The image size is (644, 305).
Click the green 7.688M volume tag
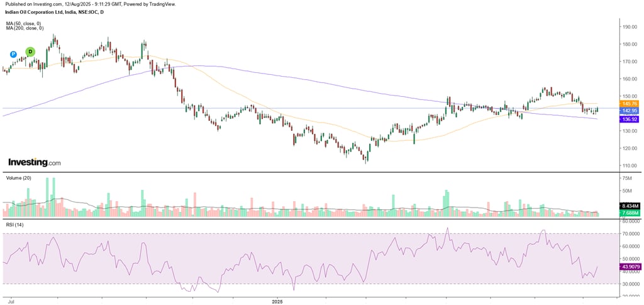point(629,213)
